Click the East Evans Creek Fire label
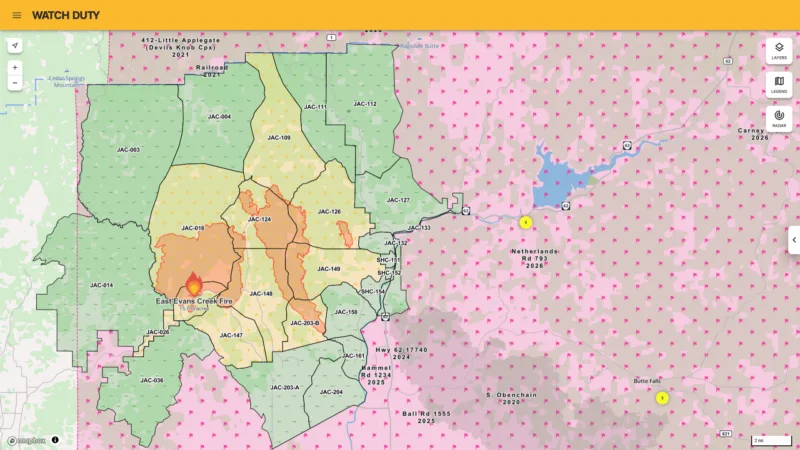Viewport: 800px width, 450px height. pos(194,302)
